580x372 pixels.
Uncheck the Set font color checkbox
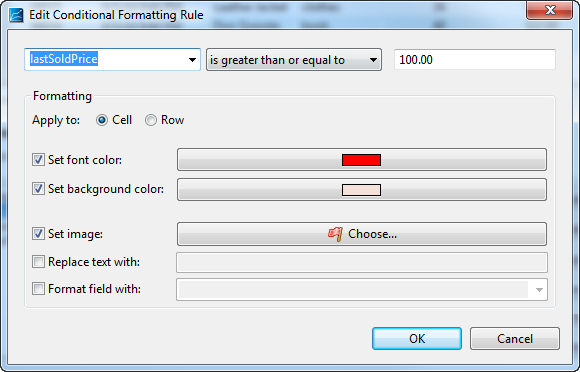(38, 160)
